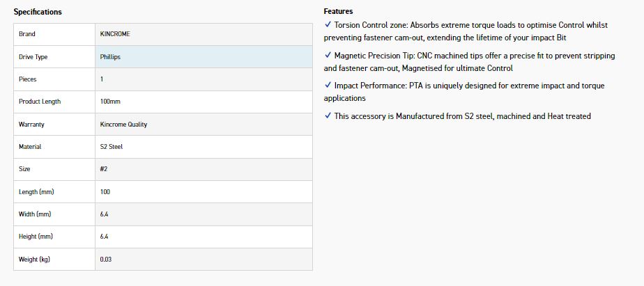Screen dimensions: 644x286
Task: Click the Specifications heading
Action: click(x=38, y=12)
